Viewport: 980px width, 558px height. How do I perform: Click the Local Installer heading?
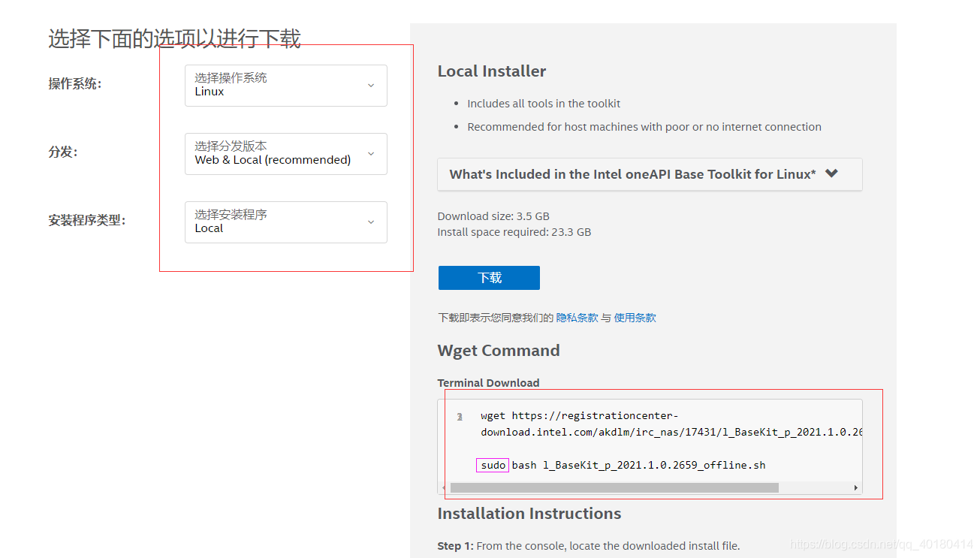pos(492,71)
